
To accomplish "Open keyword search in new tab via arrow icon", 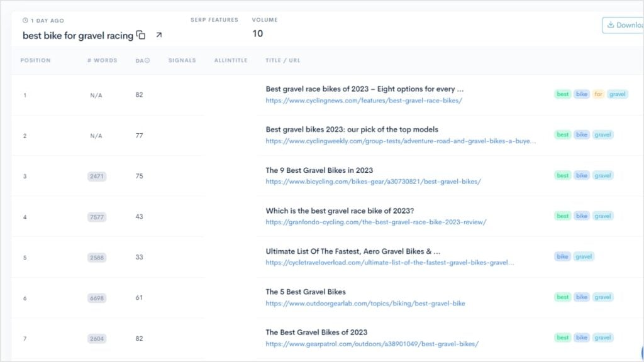I will (x=158, y=36).
